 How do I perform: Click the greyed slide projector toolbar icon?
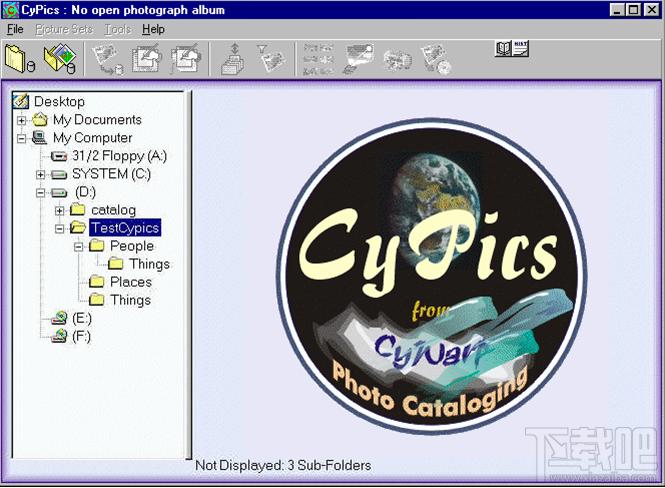[x=359, y=59]
